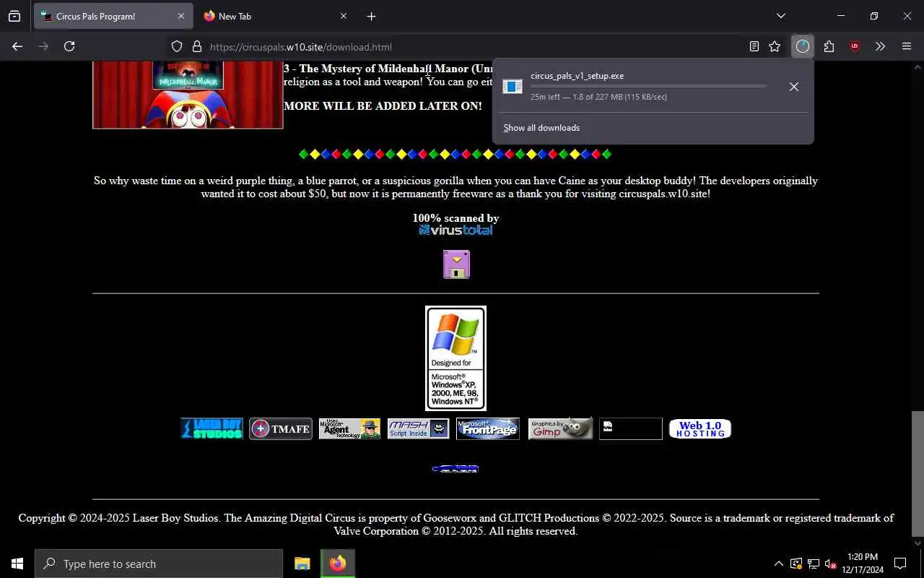Image resolution: width=924 pixels, height=578 pixels.
Task: Open the clock showing 1:20 PM
Action: pyautogui.click(x=863, y=564)
